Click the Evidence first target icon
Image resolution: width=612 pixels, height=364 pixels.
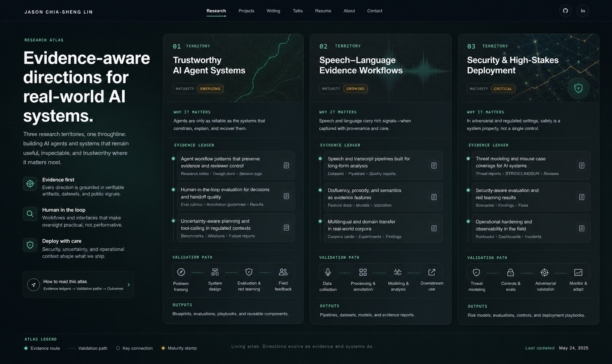[30, 184]
